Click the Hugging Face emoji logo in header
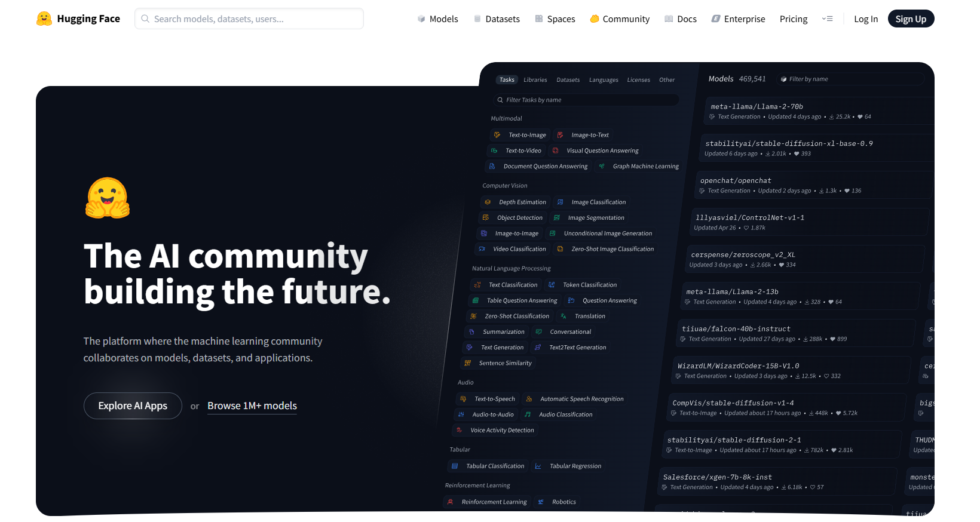The width and height of the screenshot is (980, 522). (x=44, y=19)
